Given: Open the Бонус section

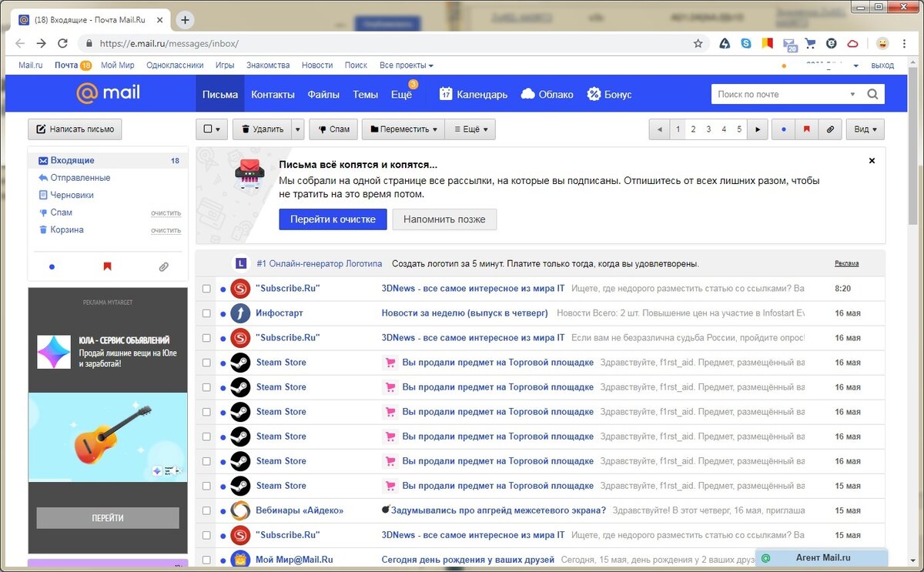Looking at the screenshot, I should 609,94.
